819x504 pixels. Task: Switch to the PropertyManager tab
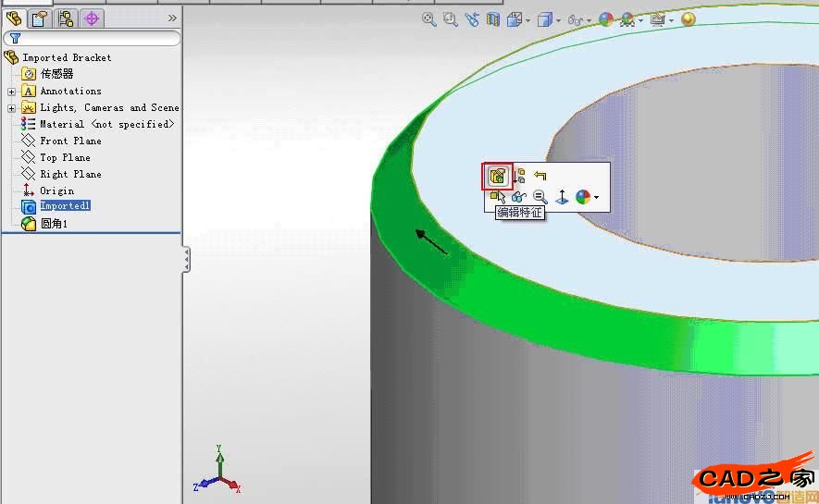click(x=40, y=18)
